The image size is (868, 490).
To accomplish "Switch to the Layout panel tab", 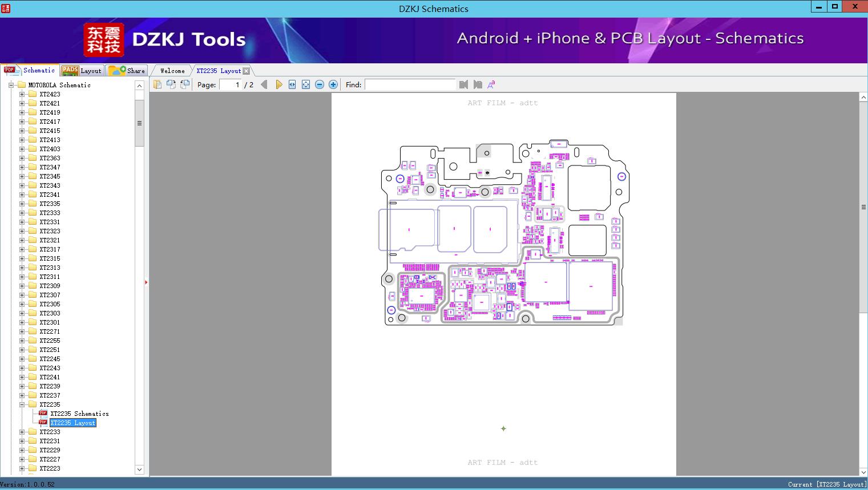I will click(82, 71).
